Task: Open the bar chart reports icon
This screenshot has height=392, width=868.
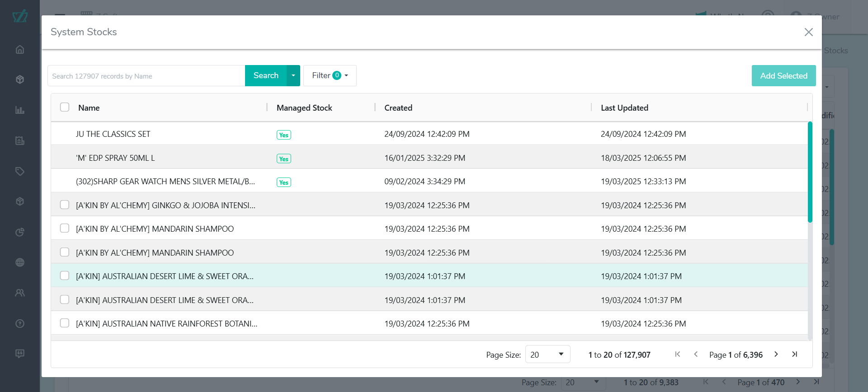Action: point(19,110)
